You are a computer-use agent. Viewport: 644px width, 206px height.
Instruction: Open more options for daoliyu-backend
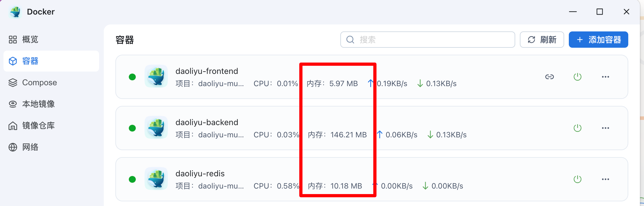pyautogui.click(x=605, y=128)
